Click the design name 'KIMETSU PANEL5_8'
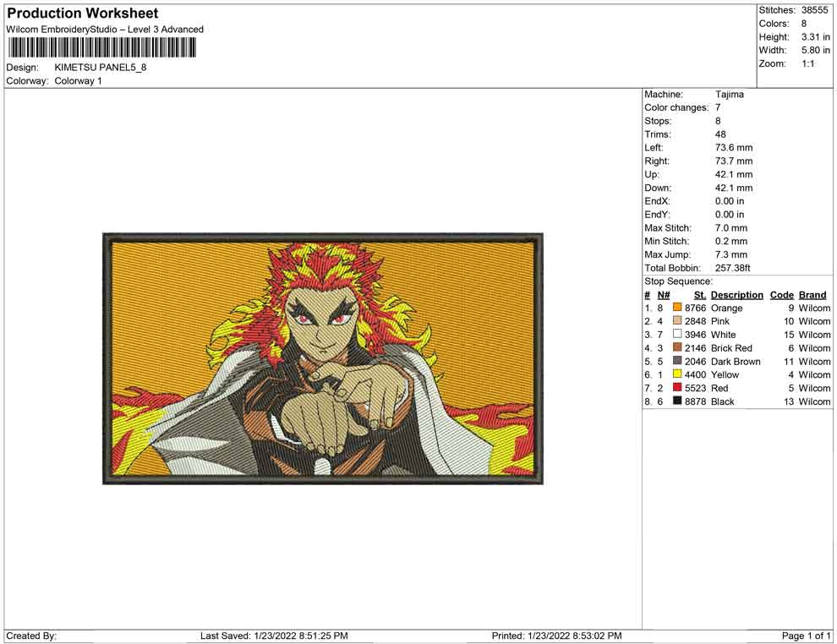Viewport: 837px width, 644px height. 101,68
